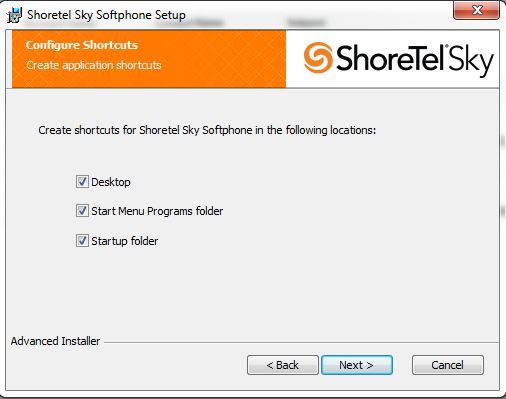Toggle the Start Menu Programs folder checkbox
Screen dimensions: 506x399
tap(82, 211)
